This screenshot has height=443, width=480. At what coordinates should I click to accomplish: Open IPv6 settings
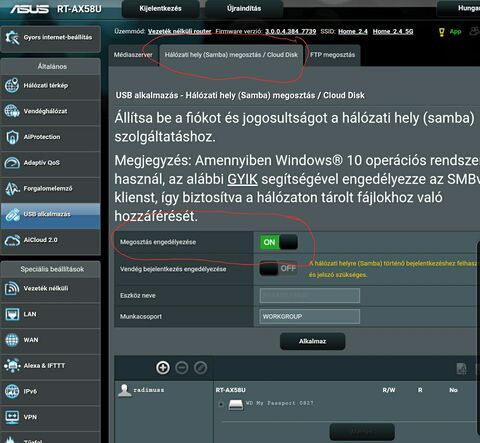(x=50, y=391)
